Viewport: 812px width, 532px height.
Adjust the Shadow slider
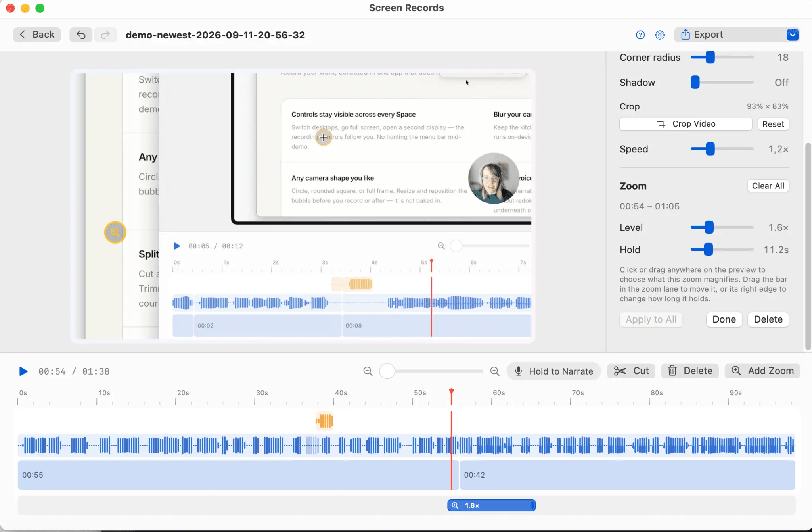click(x=695, y=82)
